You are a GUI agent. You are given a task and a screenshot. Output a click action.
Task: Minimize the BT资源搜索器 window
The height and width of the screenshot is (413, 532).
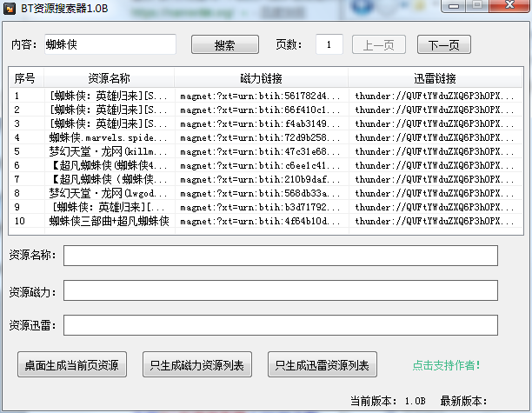(454, 6)
